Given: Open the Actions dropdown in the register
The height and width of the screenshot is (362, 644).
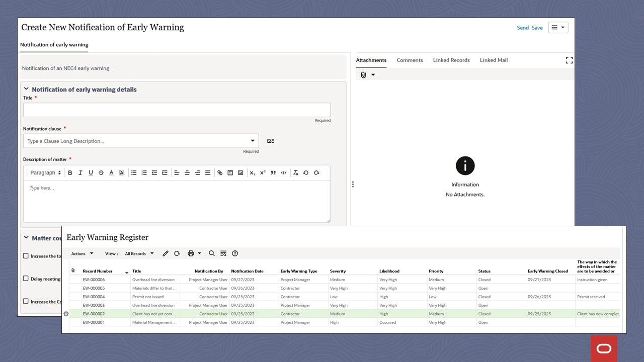Looking at the screenshot, I should point(82,253).
